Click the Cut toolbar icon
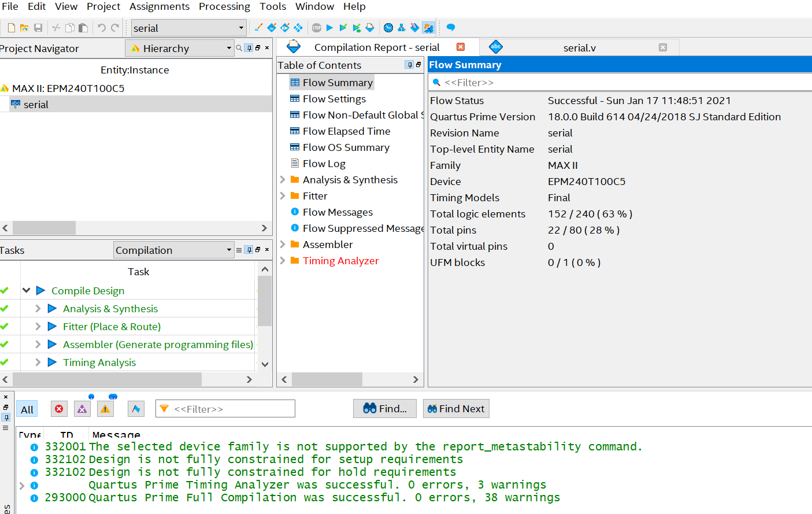The width and height of the screenshot is (812, 514). [x=56, y=28]
